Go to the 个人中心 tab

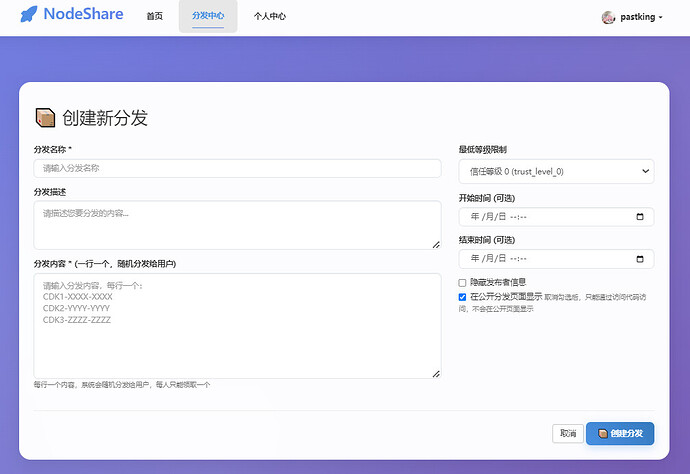coord(270,16)
